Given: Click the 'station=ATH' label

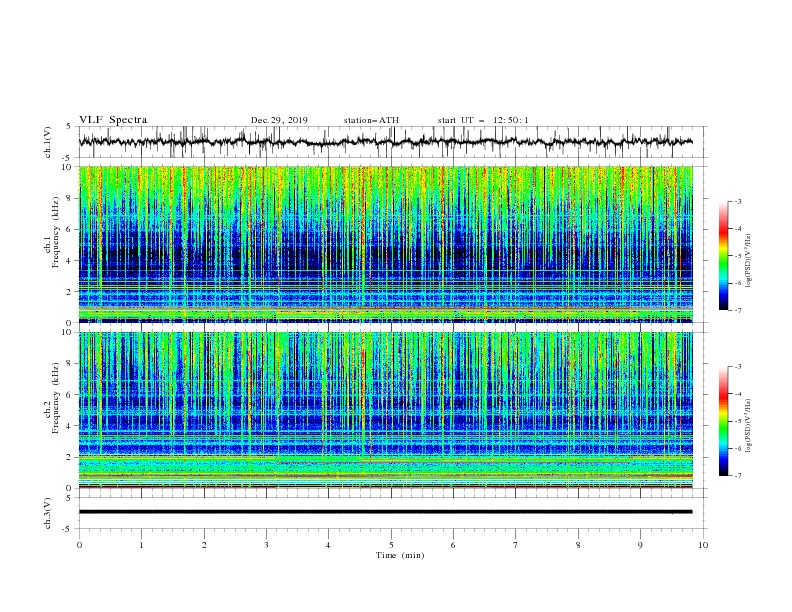Looking at the screenshot, I should tap(371, 120).
